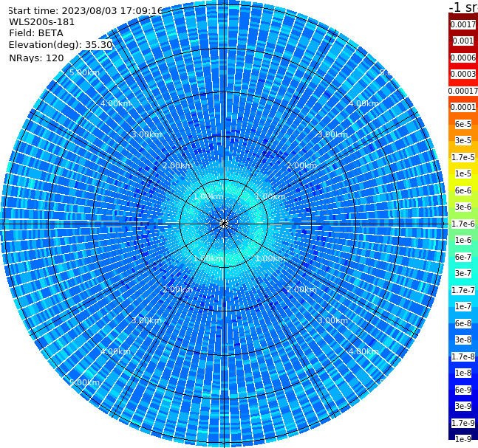Select the '4.00km' ring label in upper-left quadrant

tap(115, 103)
